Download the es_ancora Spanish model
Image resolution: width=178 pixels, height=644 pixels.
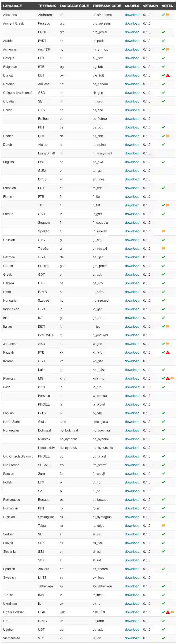point(132,569)
